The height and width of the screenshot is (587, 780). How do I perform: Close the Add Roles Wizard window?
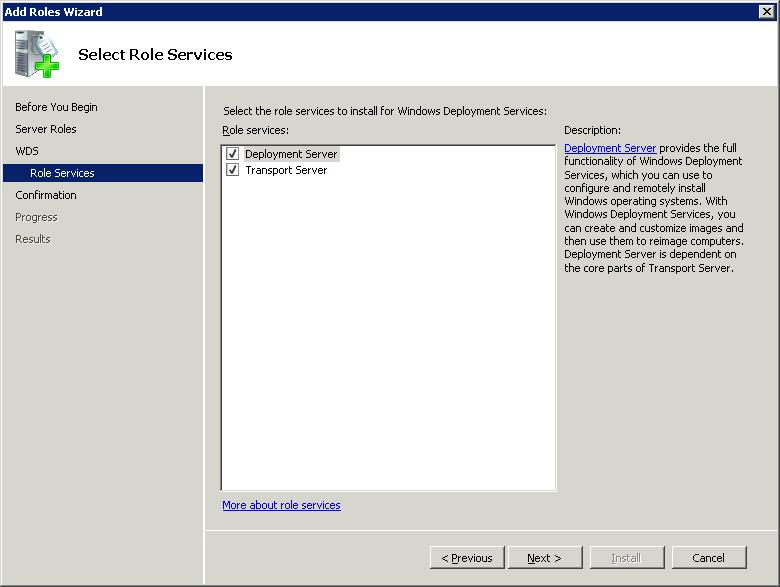pos(767,11)
